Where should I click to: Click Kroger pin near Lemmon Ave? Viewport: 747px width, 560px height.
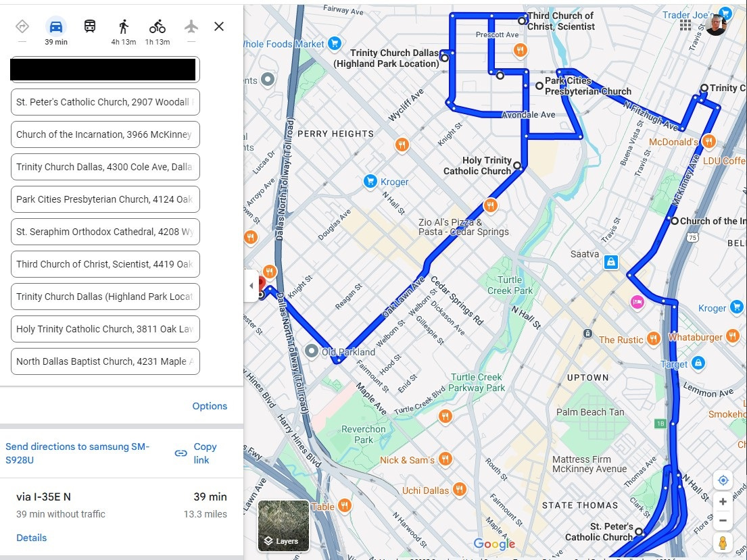point(736,307)
